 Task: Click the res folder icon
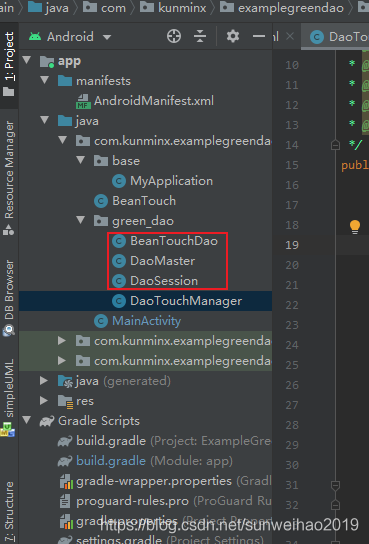[x=65, y=401]
